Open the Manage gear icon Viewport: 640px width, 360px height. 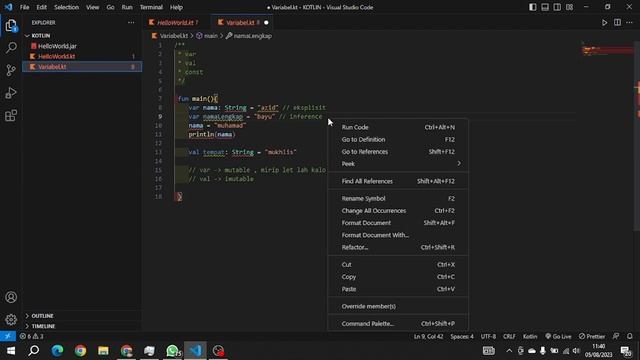(11, 319)
